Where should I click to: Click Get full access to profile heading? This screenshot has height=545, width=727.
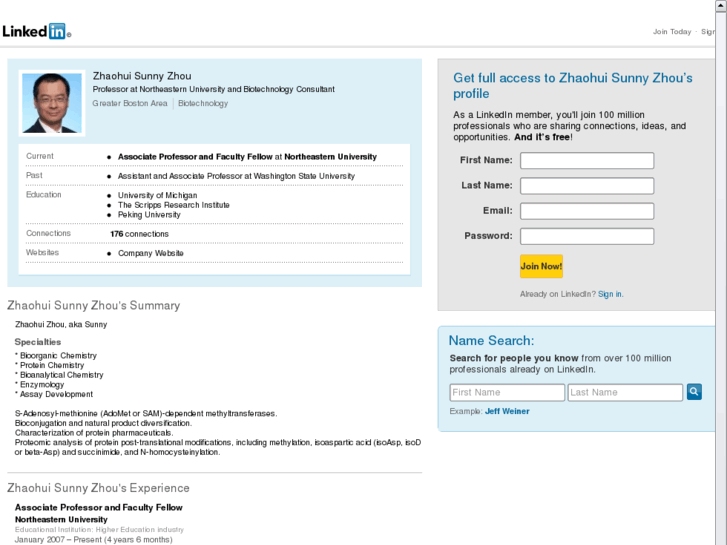click(x=573, y=86)
